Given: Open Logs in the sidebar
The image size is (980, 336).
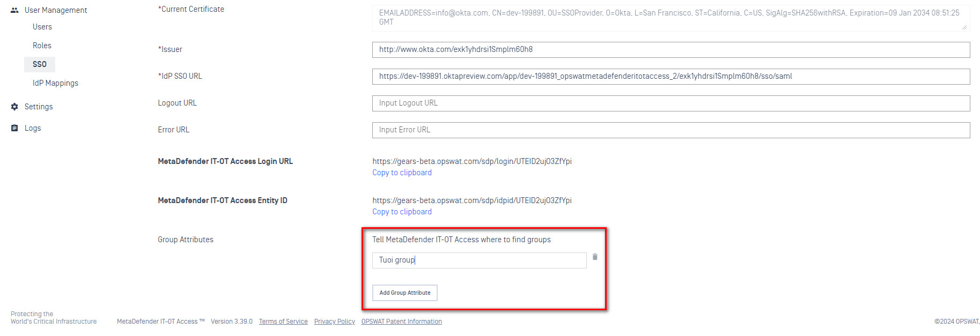Looking at the screenshot, I should (x=33, y=128).
